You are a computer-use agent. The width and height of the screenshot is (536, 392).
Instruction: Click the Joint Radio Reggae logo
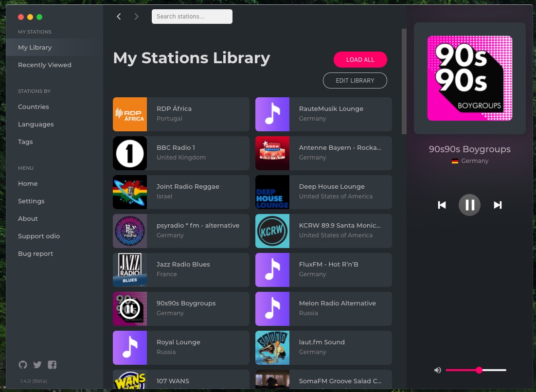point(130,192)
